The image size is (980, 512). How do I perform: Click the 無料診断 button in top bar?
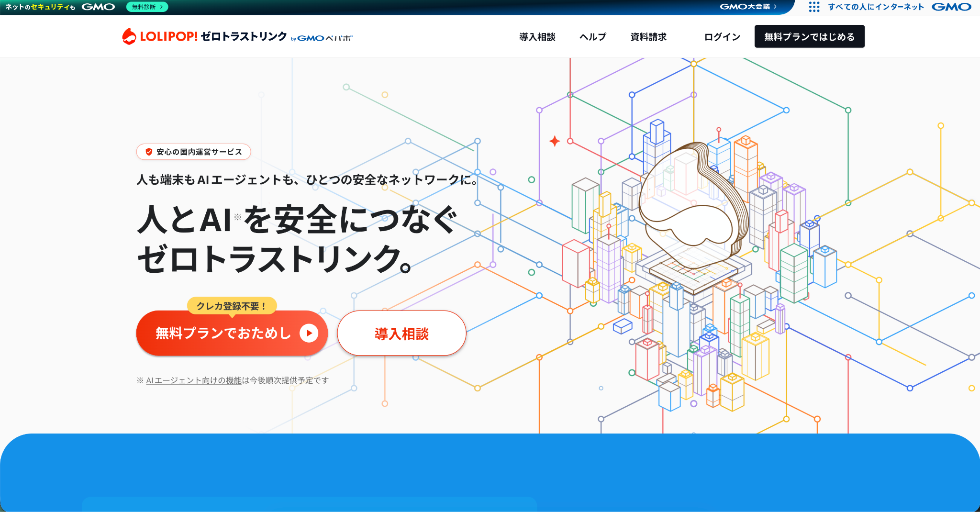point(147,7)
